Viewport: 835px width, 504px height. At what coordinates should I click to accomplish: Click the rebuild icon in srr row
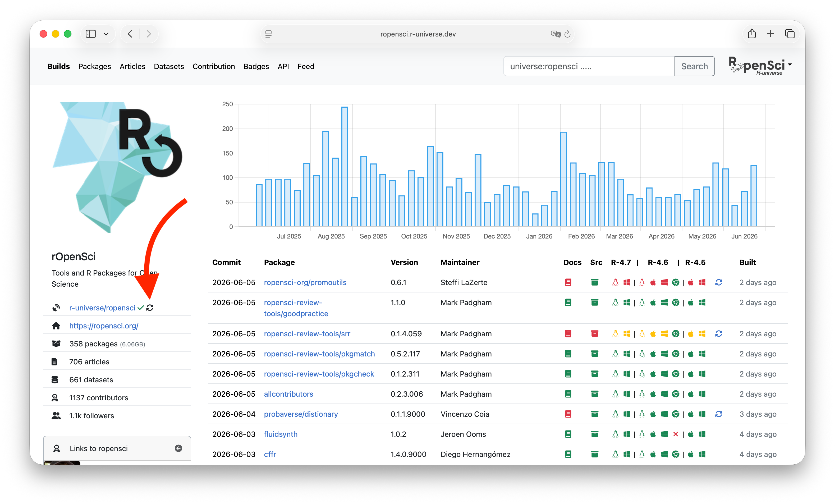pyautogui.click(x=718, y=333)
